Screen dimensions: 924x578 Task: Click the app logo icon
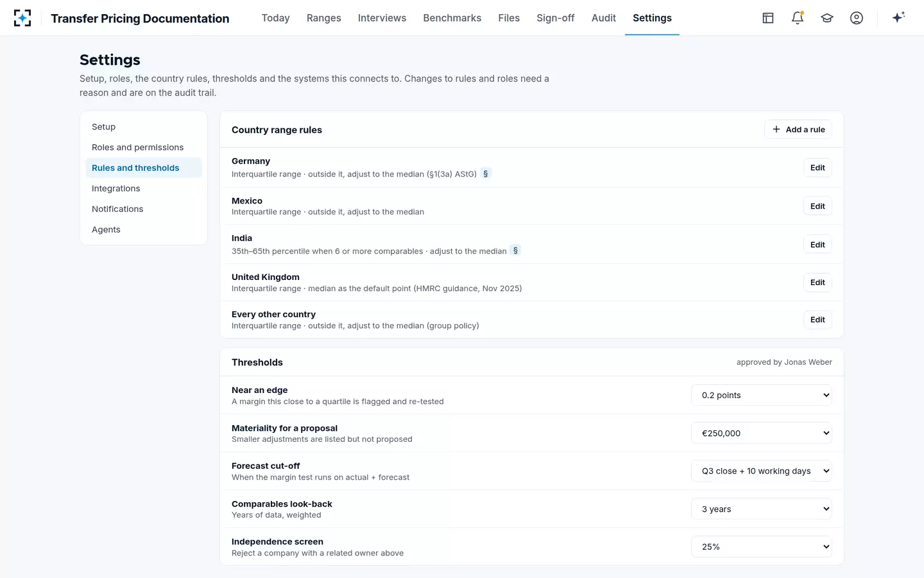[22, 18]
